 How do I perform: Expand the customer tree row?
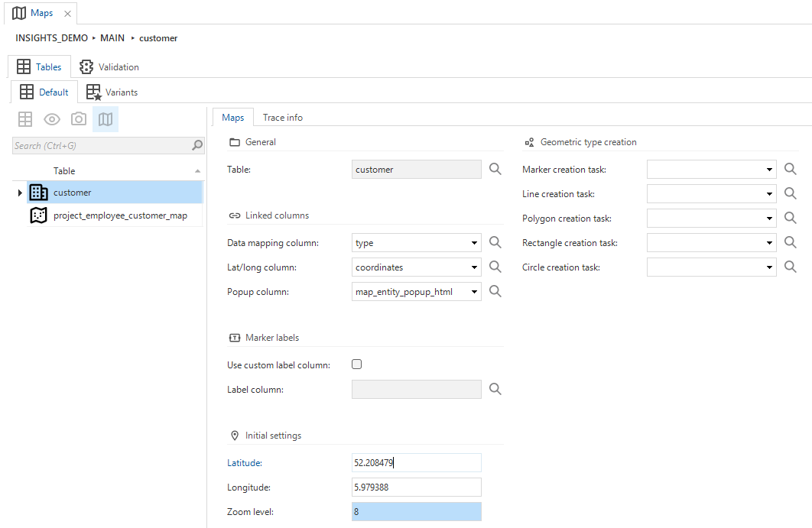(x=20, y=193)
